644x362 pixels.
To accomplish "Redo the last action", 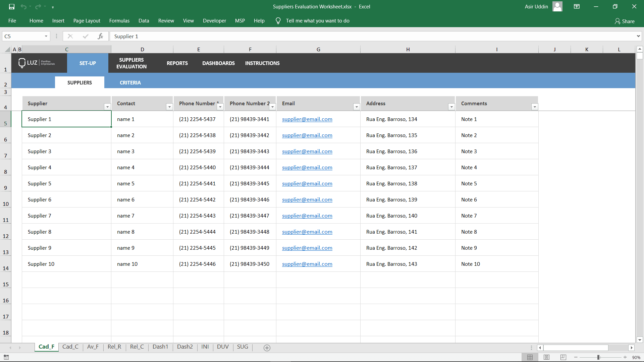I will pyautogui.click(x=38, y=6).
